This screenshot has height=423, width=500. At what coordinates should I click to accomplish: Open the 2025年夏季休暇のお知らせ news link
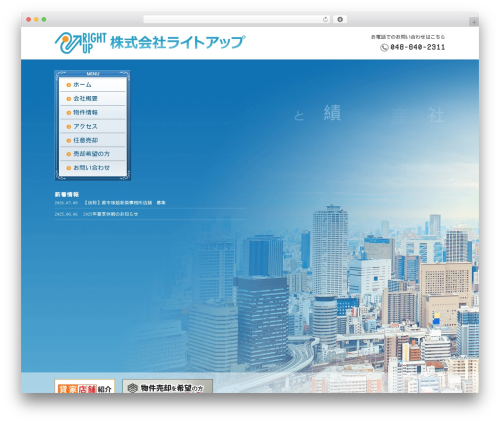[x=111, y=214]
